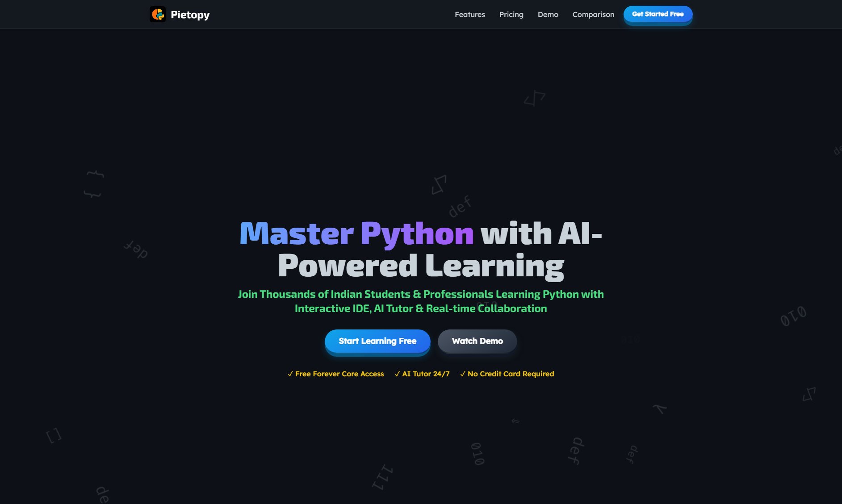The height and width of the screenshot is (504, 842).
Task: View the Comparison page
Action: [x=593, y=14]
